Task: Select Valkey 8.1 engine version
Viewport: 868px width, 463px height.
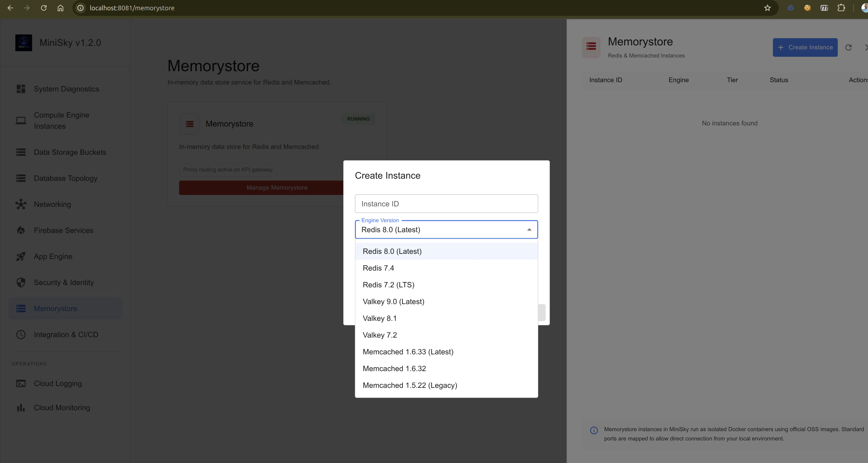Action: [446, 319]
